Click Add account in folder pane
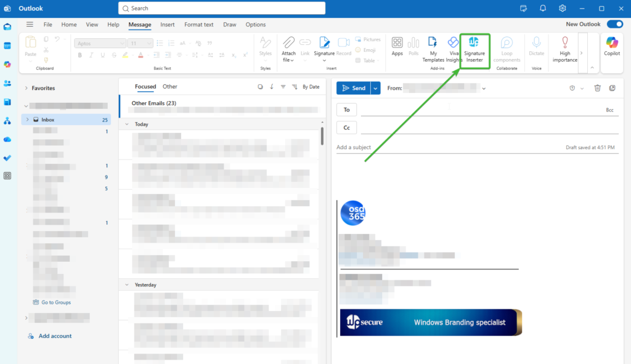 click(55, 336)
